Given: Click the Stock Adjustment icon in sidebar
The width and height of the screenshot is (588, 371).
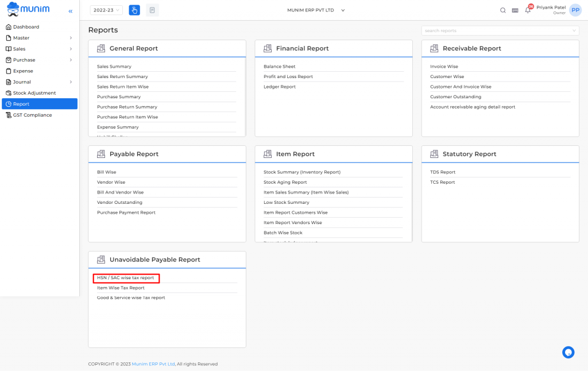Looking at the screenshot, I should coord(9,93).
